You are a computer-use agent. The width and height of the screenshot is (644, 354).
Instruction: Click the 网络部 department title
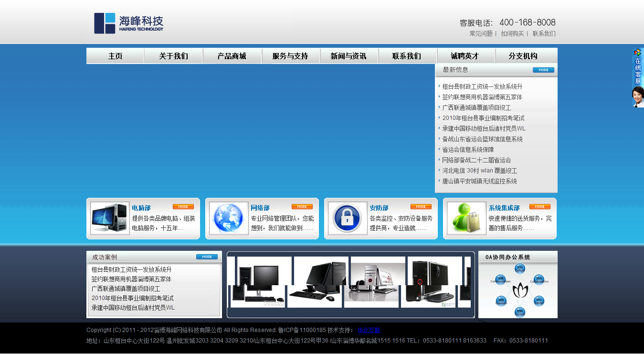pos(260,208)
